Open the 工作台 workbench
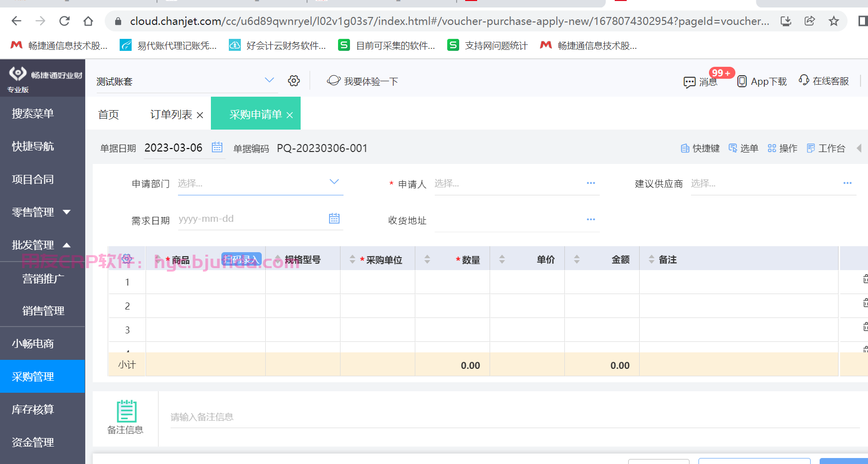The height and width of the screenshot is (464, 868). [x=826, y=148]
